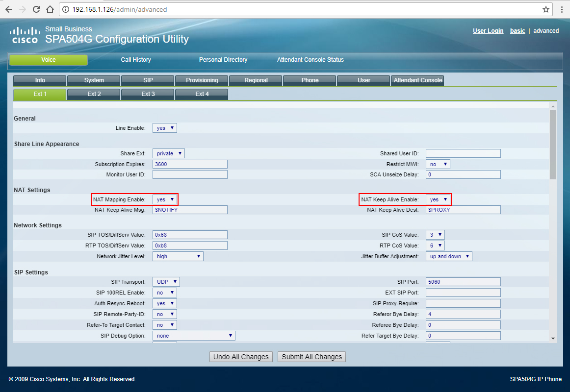Screen dimensions: 570x392
Task: Select the Ext 3 tab
Action: (x=148, y=94)
